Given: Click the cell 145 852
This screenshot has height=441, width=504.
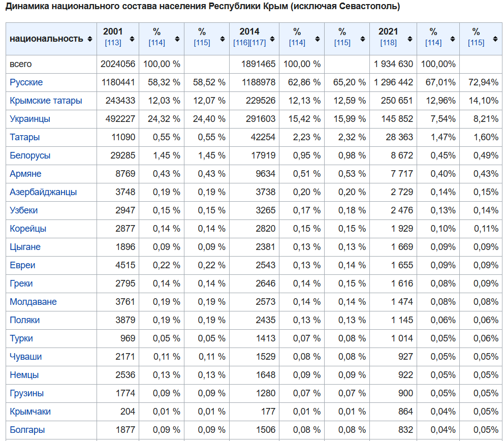Looking at the screenshot, I should tap(393, 119).
